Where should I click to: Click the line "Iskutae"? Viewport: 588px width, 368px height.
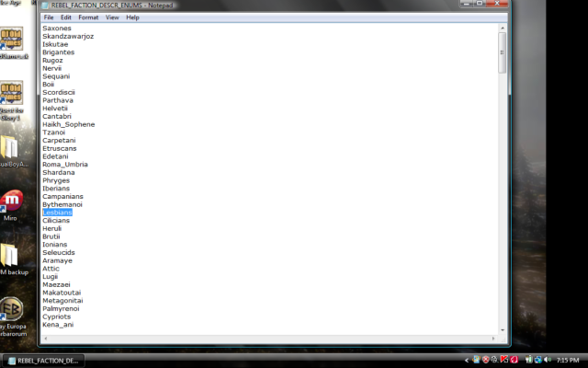tap(55, 44)
